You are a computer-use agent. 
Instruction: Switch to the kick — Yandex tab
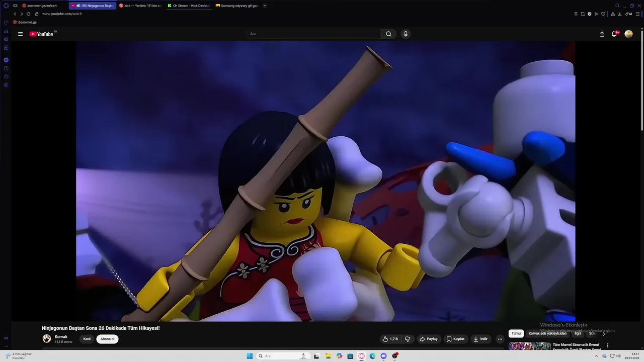(141, 6)
